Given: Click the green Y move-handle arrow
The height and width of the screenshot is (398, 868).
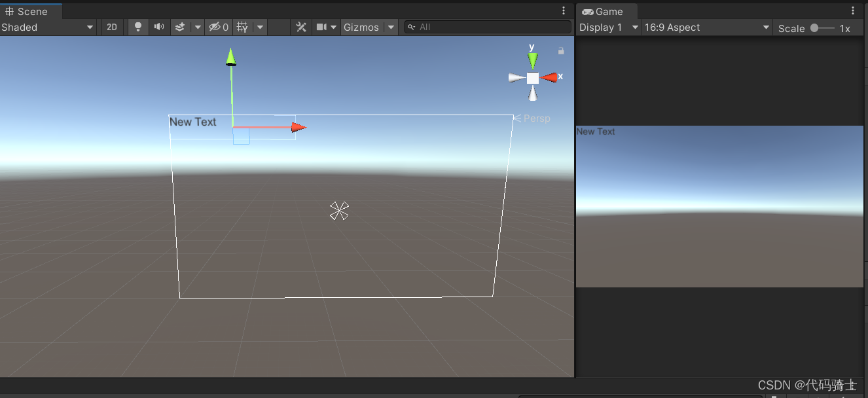Looking at the screenshot, I should [x=231, y=57].
